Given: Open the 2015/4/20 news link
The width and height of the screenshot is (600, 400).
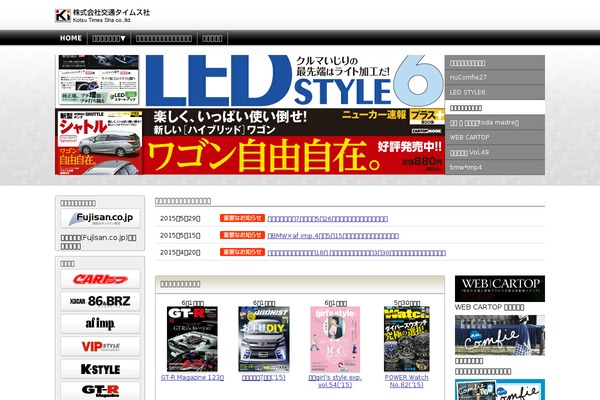Looking at the screenshot, I should (357, 253).
